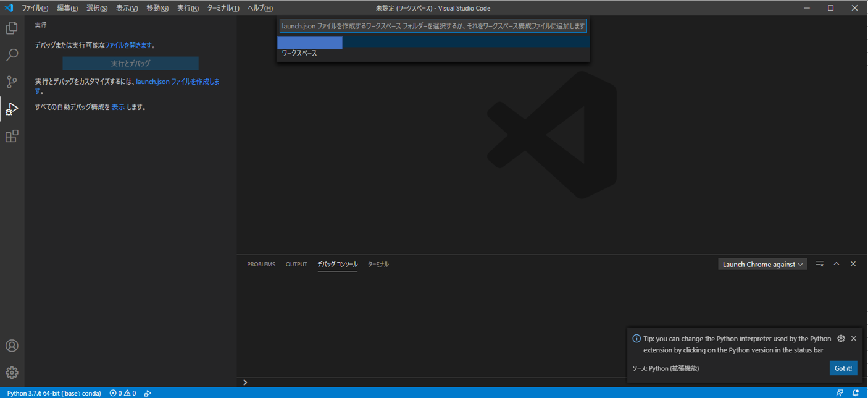
Task: Maximize the VS Code window
Action: [x=830, y=8]
